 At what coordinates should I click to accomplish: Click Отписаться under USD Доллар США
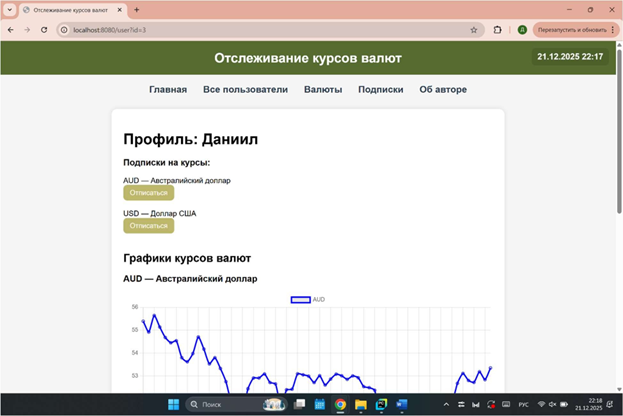click(x=148, y=226)
